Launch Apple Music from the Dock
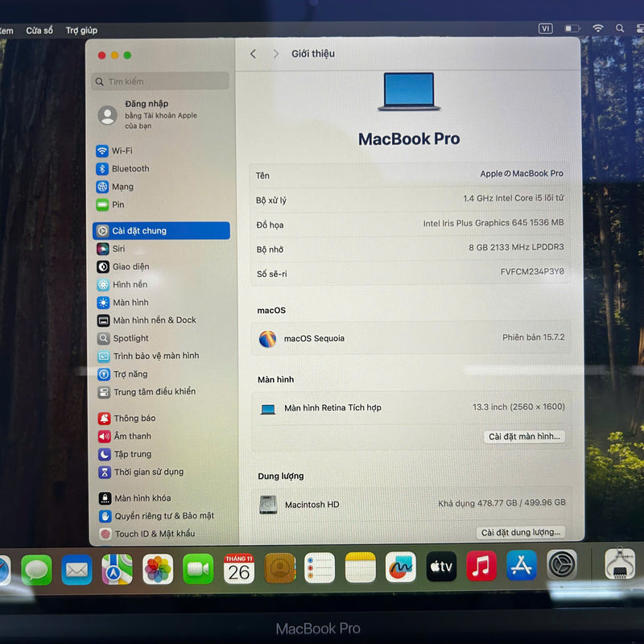This screenshot has width=644, height=644. [481, 569]
